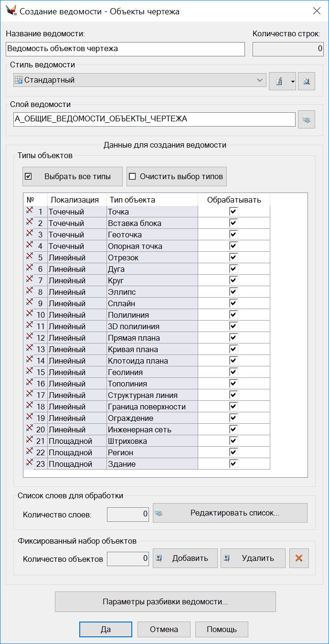Click the Тип объекта column header
This screenshot has width=329, height=644.
click(132, 200)
